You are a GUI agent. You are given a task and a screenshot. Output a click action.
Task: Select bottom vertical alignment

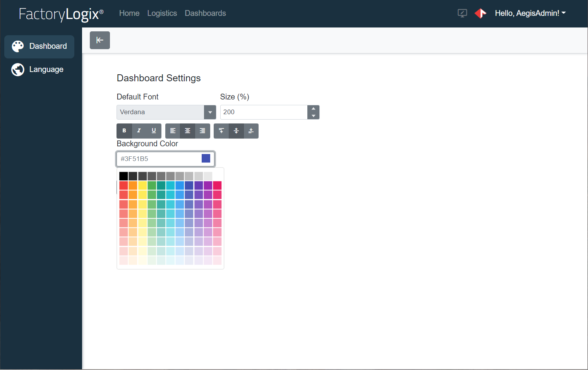point(251,131)
